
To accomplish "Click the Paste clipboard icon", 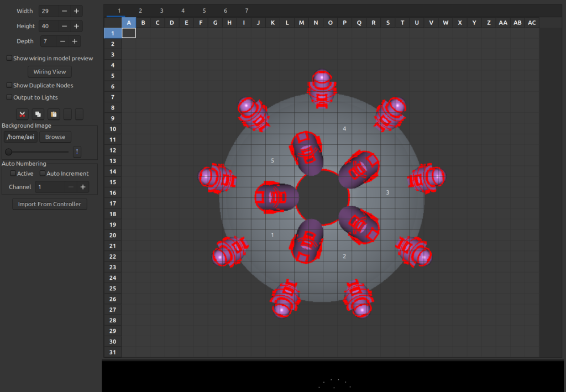I will (x=54, y=114).
